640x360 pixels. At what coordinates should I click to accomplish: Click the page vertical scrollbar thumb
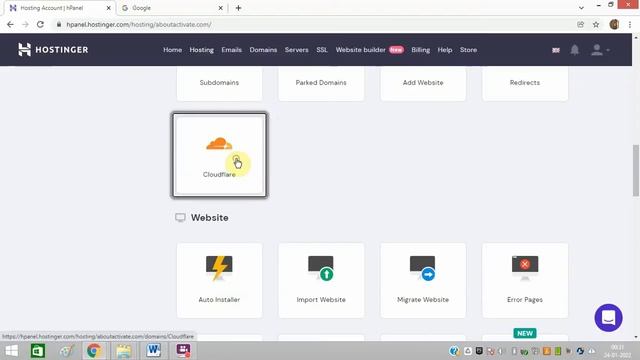[636, 170]
